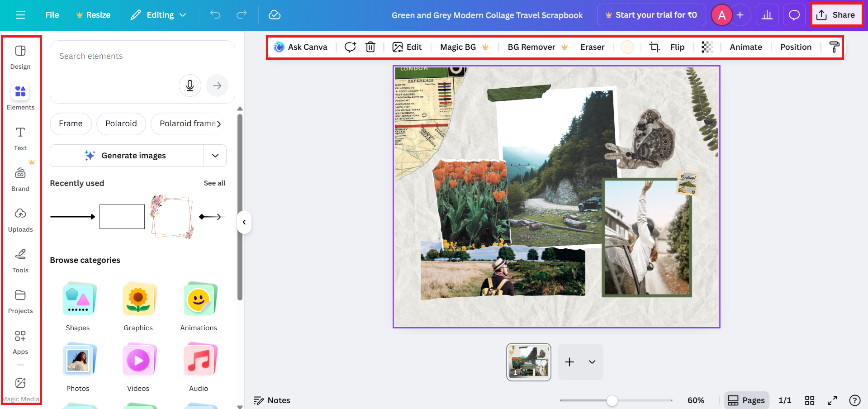Switch to the grid view of pages
868x409 pixels.
coord(809,400)
